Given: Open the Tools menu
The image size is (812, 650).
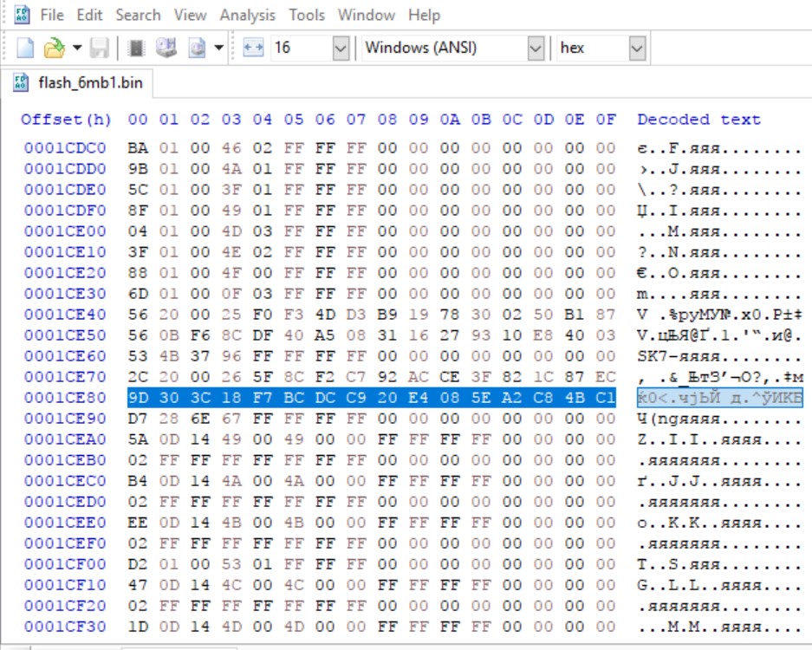Looking at the screenshot, I should pos(307,15).
